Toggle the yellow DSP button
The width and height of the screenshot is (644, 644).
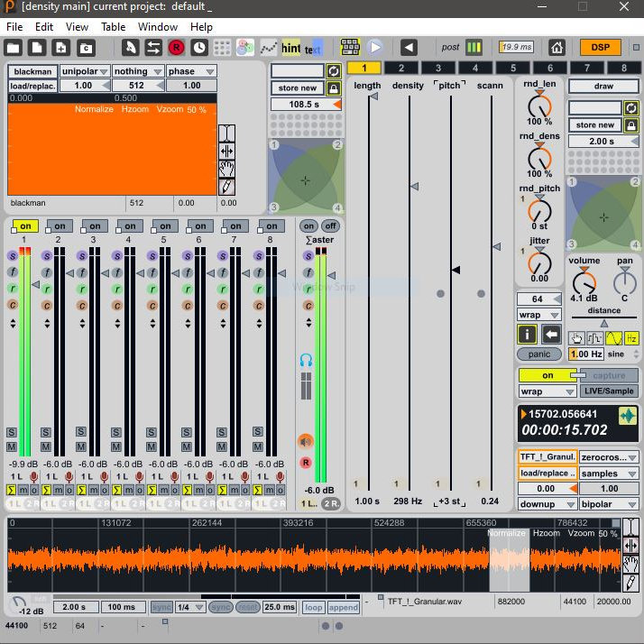click(600, 48)
